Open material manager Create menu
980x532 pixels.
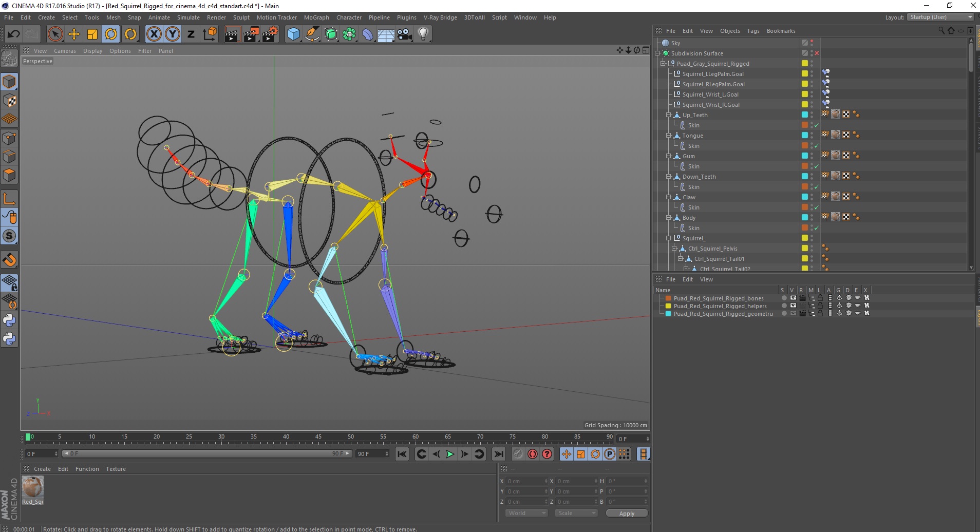click(42, 469)
